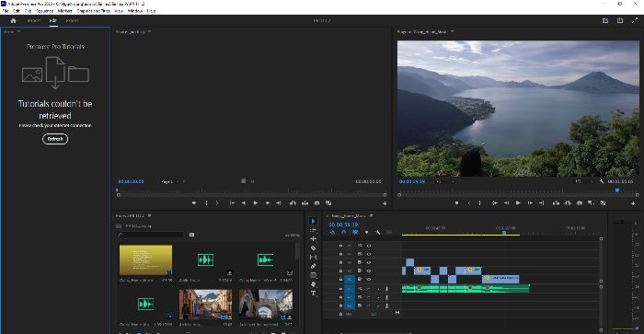Click Export Frame camera icon in Source monitor
This screenshot has height=334, width=644.
316,203
